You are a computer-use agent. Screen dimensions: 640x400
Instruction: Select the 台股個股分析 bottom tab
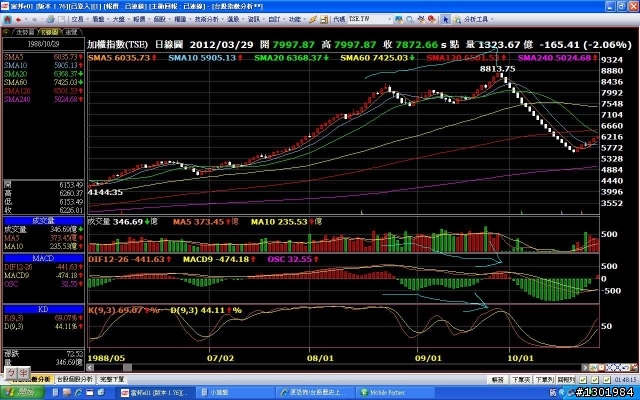pyautogui.click(x=75, y=380)
